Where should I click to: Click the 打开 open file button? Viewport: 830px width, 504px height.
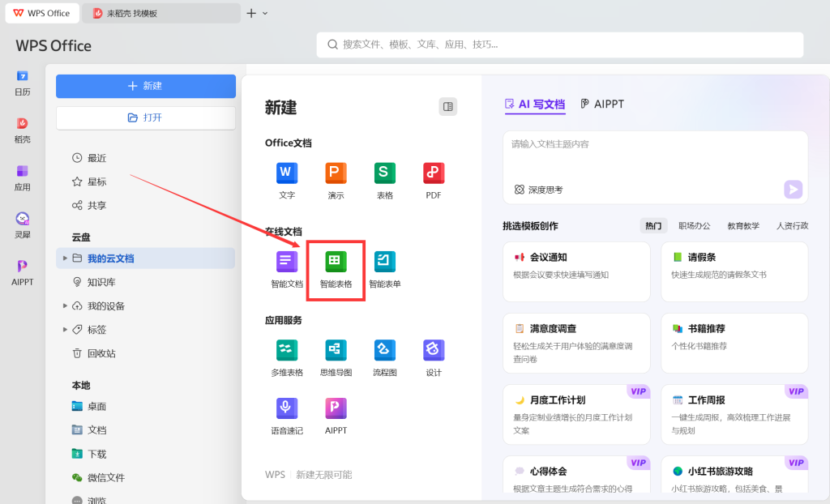pyautogui.click(x=146, y=117)
